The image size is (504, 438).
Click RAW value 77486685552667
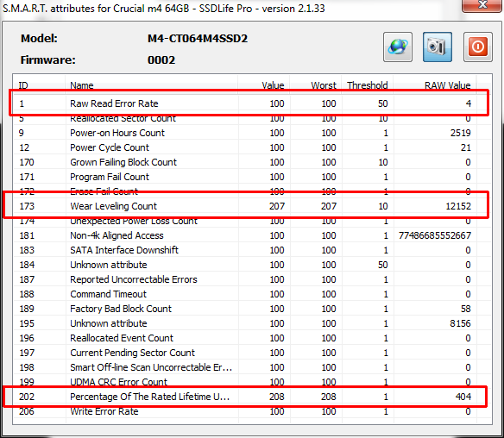click(x=435, y=235)
